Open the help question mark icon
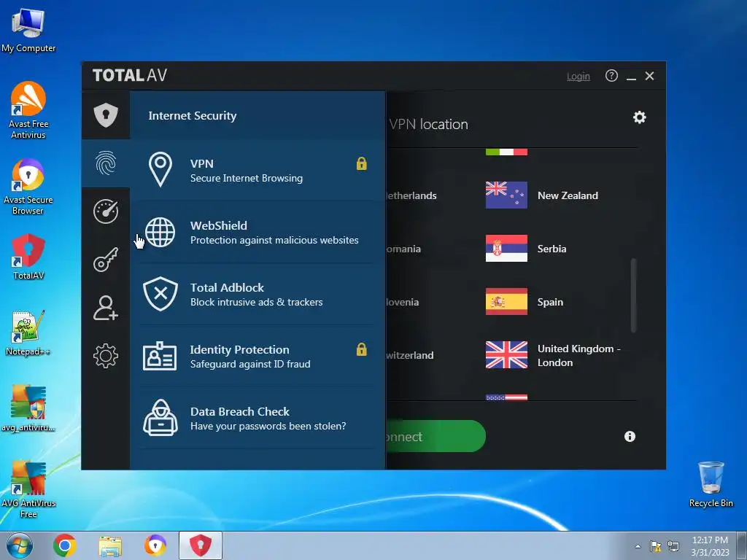747x560 pixels. tap(611, 76)
